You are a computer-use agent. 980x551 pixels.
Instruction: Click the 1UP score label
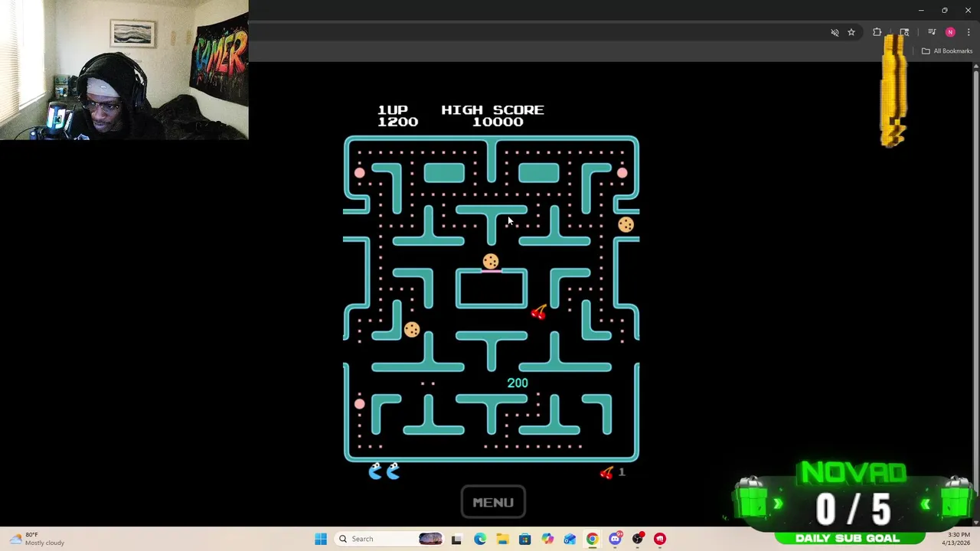393,110
